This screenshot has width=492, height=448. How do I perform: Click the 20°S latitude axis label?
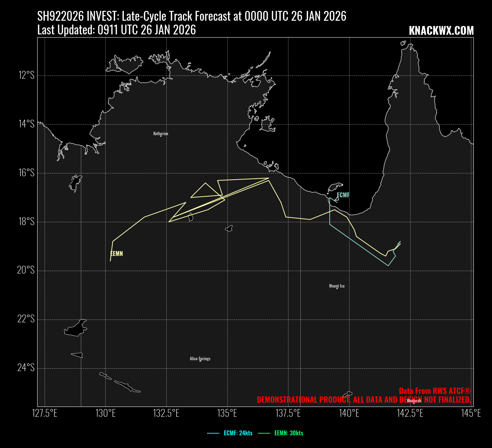26,270
